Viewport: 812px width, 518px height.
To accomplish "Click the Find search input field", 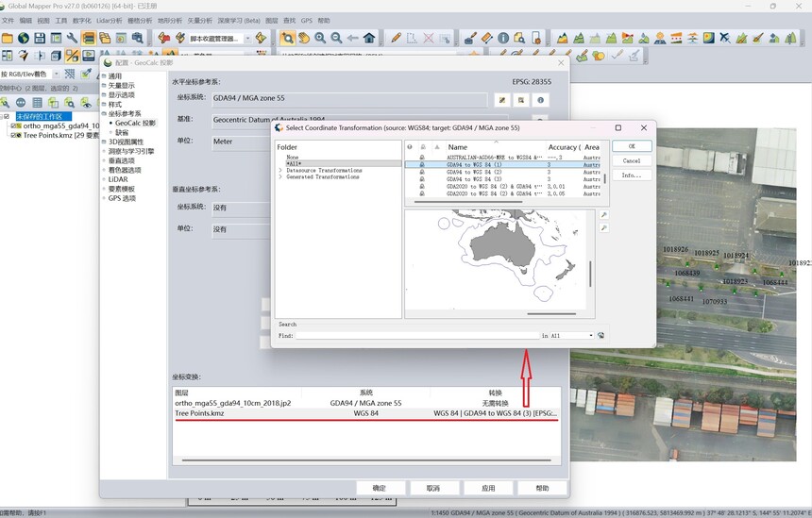I will 417,335.
